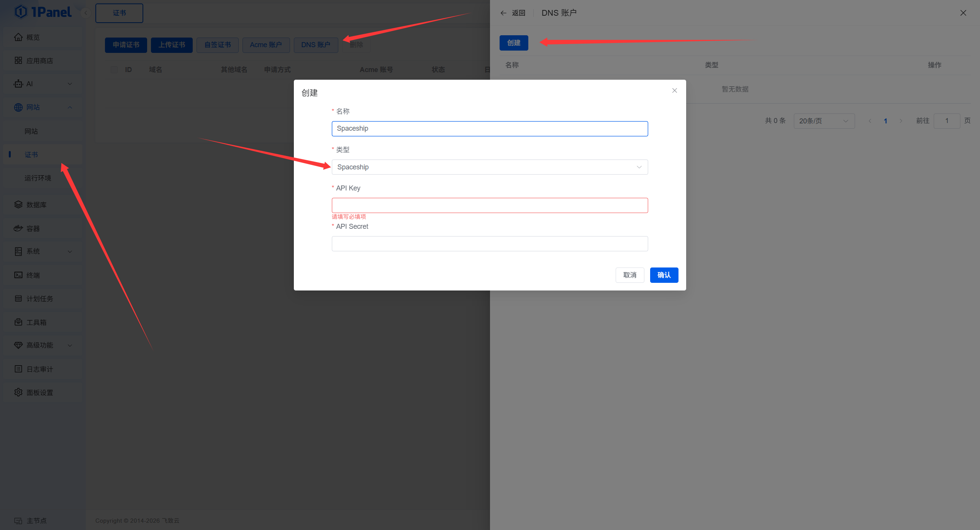Click the home icon beside 概览
The width and height of the screenshot is (980, 530).
click(18, 37)
